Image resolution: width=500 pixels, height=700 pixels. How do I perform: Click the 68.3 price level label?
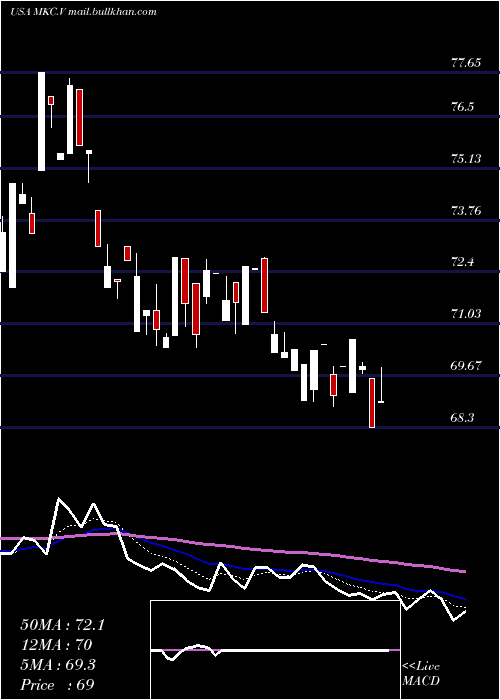[x=463, y=417]
